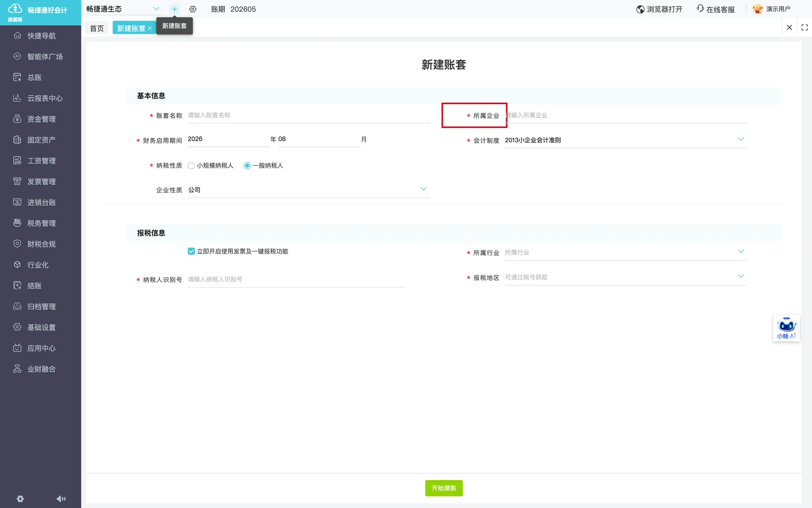This screenshot has width=812, height=508.
Task: Go to 云报表中心
Action: click(x=41, y=98)
